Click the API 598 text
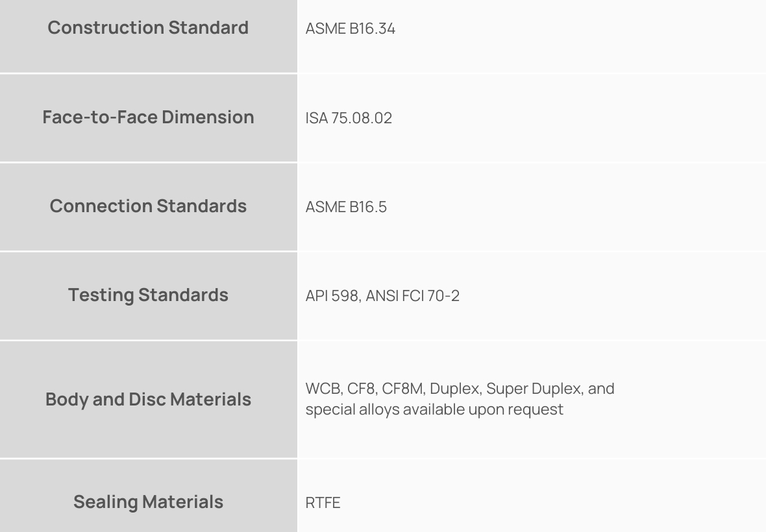The height and width of the screenshot is (532, 766). (331, 296)
